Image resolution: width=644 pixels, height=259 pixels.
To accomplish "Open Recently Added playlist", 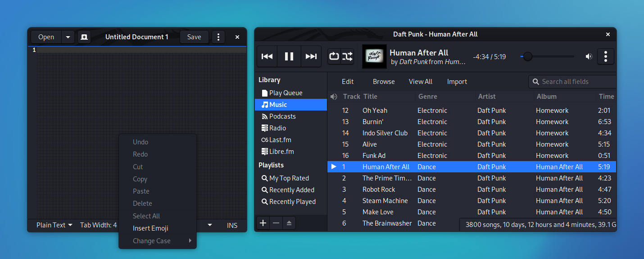I will (x=291, y=190).
